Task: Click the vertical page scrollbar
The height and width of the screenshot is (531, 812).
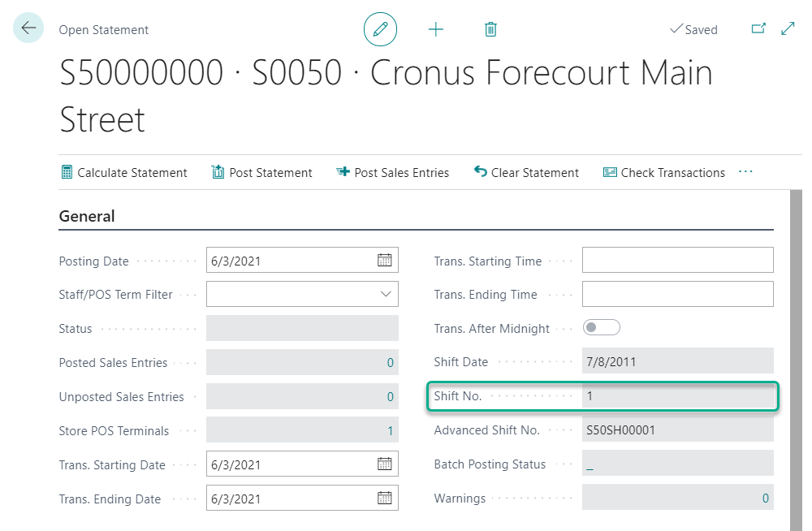Action: tap(796, 360)
